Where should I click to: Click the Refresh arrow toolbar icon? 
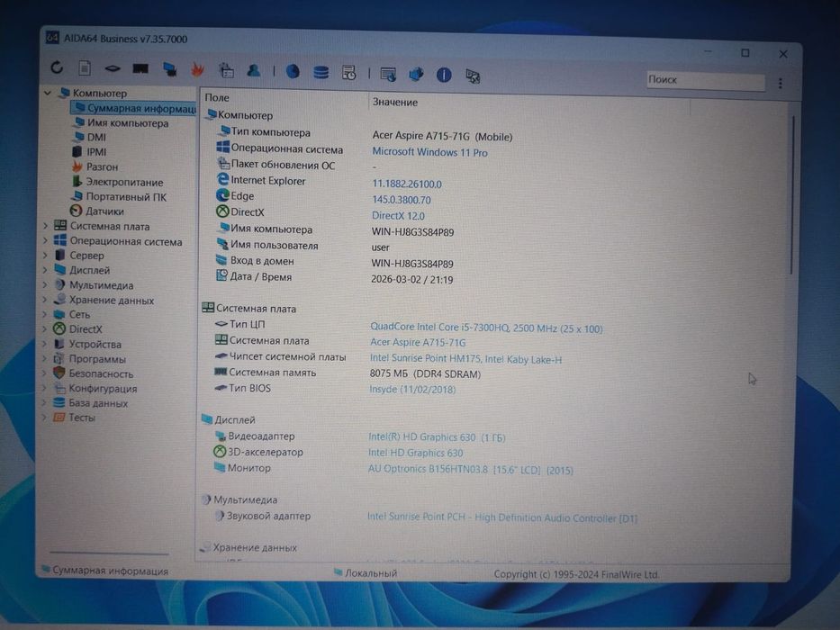click(x=57, y=67)
